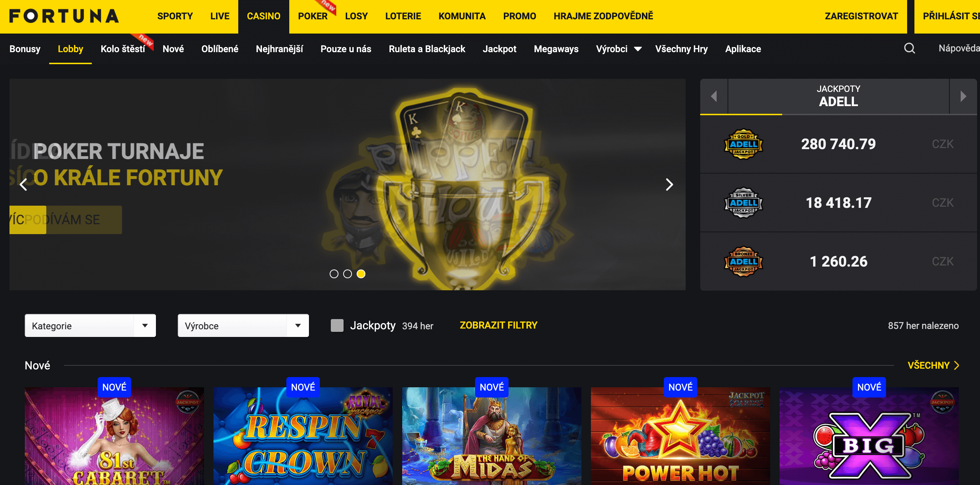This screenshot has height=485, width=980.
Task: Open the Výrobce dropdown
Action: click(243, 326)
